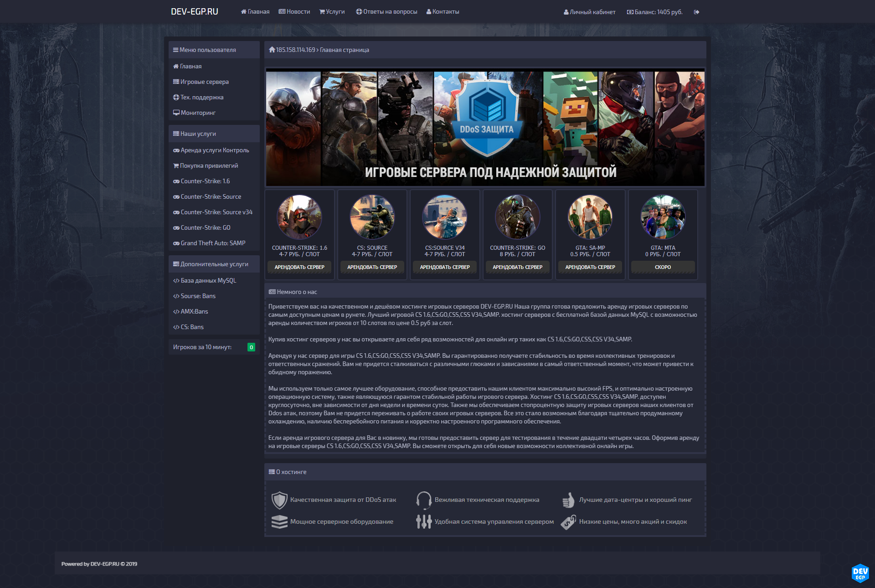Click the GTA: SA-MP round thumbnail

coord(590,217)
